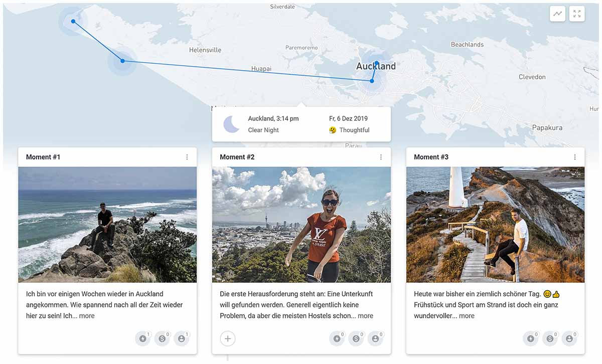This screenshot has width=602, height=364.
Task: Open the Moment #2 Auckland skyline photo
Action: 302,225
